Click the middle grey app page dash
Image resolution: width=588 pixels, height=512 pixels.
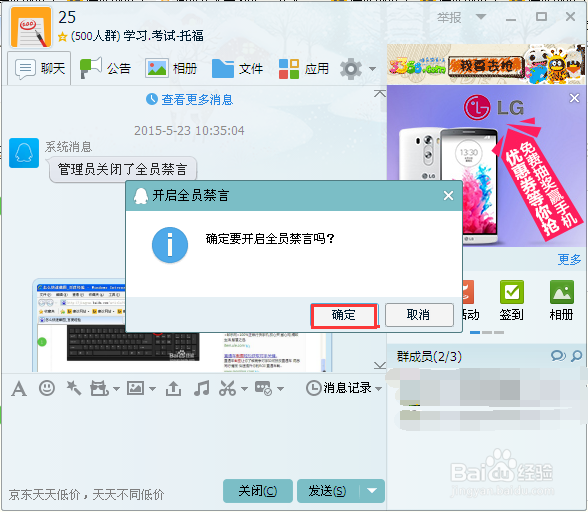point(487,332)
